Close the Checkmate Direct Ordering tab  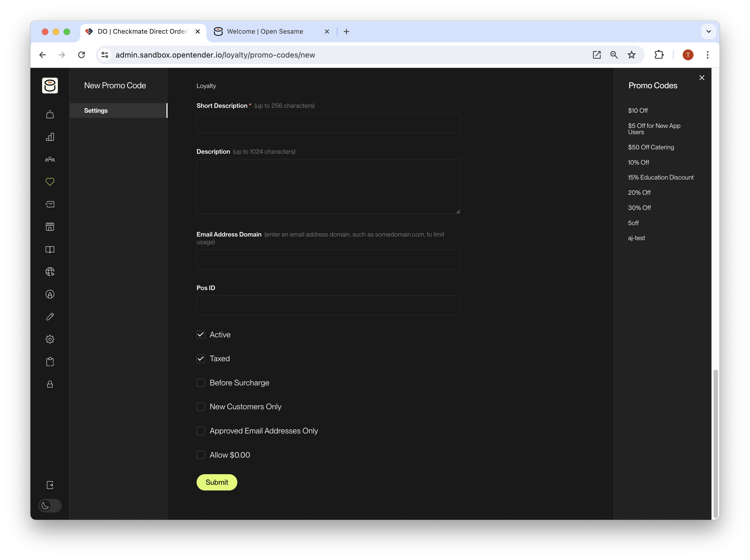click(x=198, y=32)
